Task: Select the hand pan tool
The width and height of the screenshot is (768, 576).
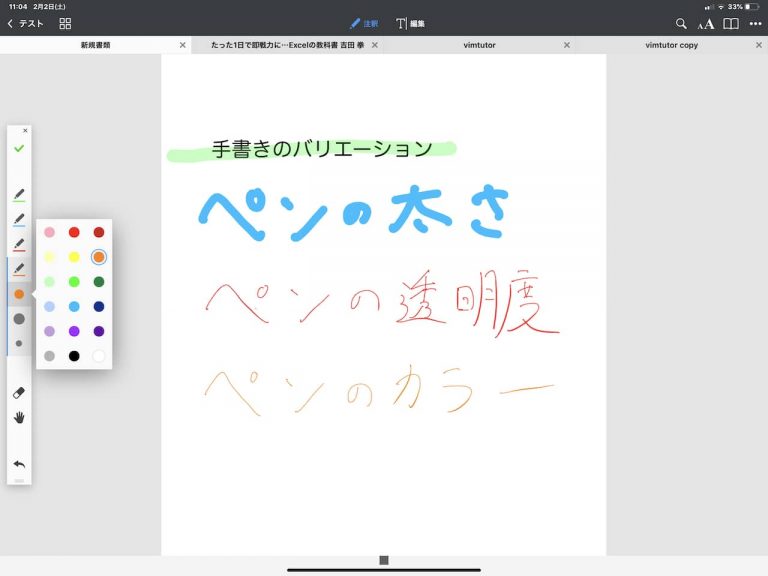Action: pos(19,418)
